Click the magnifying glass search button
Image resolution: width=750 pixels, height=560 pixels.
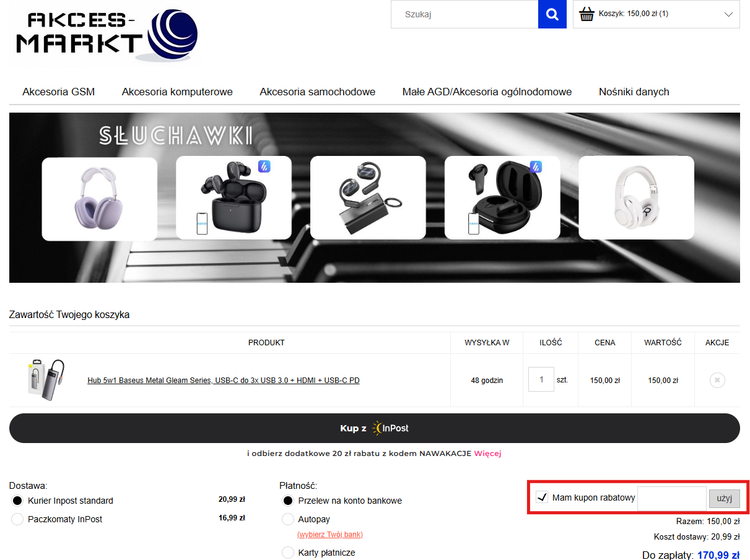(x=552, y=14)
